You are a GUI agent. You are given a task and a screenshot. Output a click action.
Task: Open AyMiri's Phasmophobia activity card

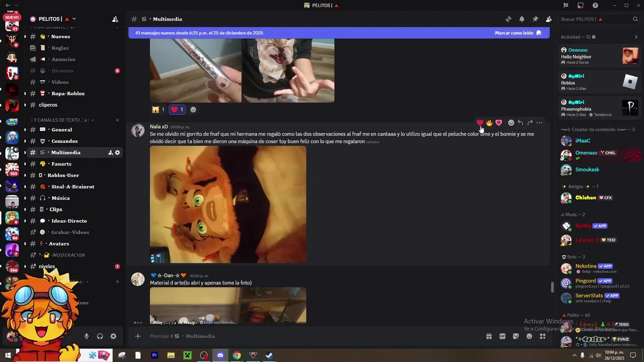click(600, 108)
